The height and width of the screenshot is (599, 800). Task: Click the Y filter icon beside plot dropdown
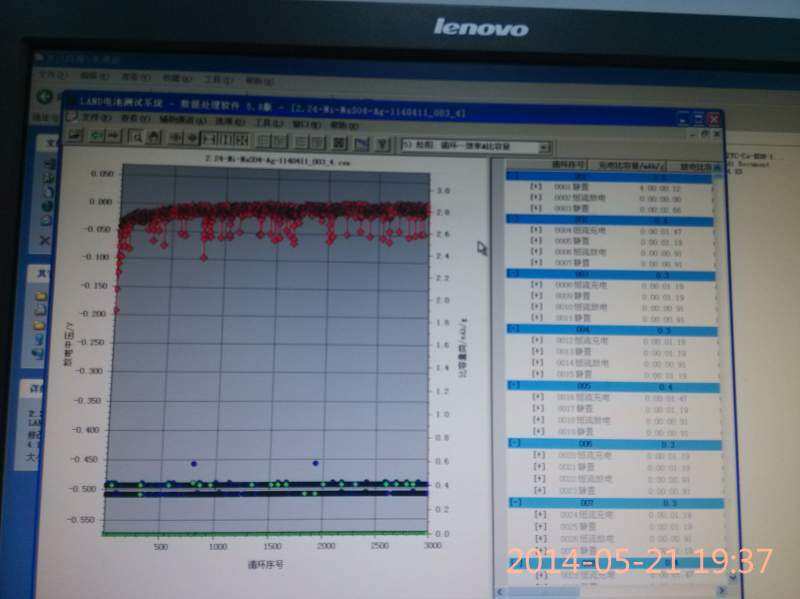click(383, 144)
